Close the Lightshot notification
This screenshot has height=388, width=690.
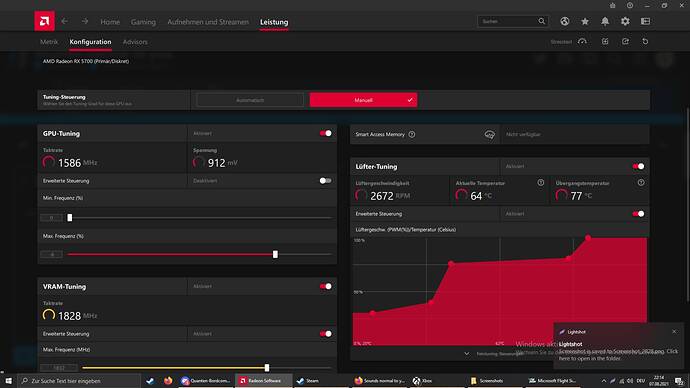pyautogui.click(x=674, y=332)
